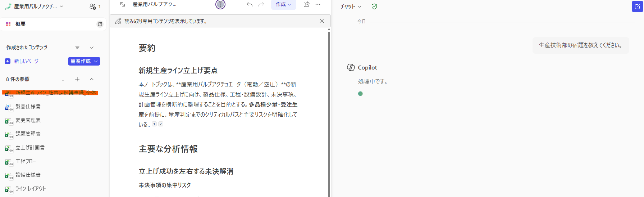Start a new chat with compose icon
The image size is (644, 197).
[637, 6]
